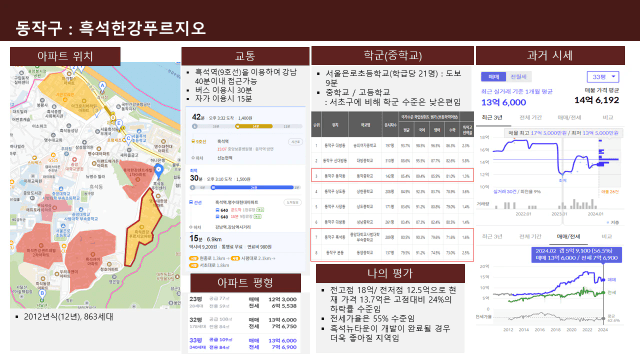Image resolution: width=640 pixels, height=360 pixels.
Task: Click the orange highlighted apartment area on map
Action: point(143,227)
